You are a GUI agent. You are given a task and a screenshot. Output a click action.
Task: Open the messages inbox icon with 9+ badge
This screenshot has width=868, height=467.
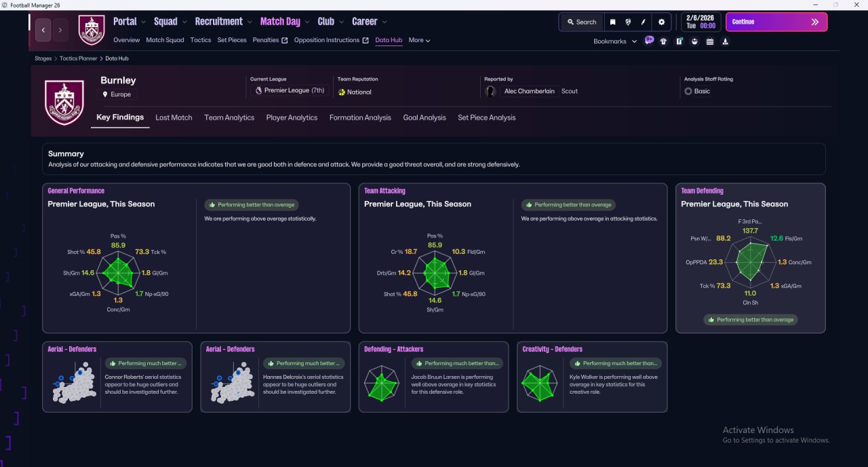[649, 41]
